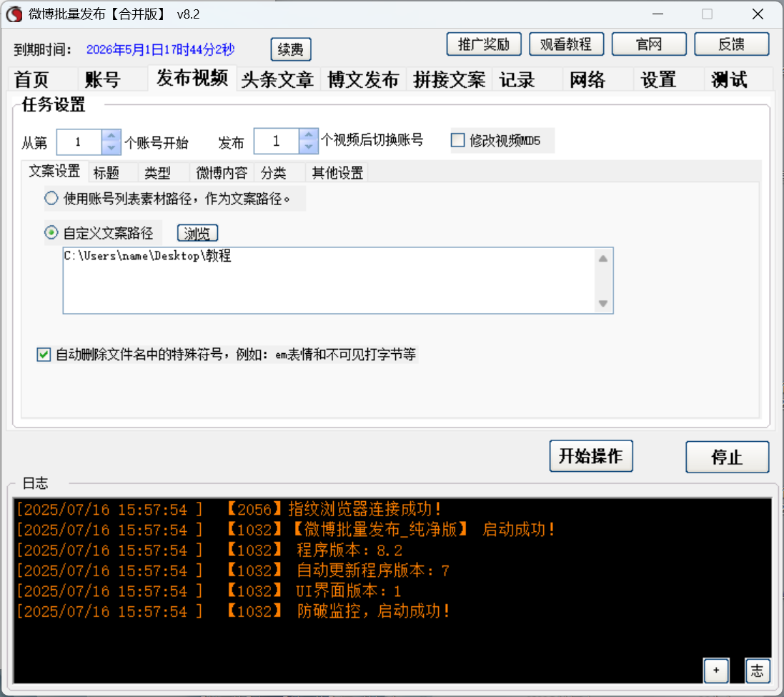The width and height of the screenshot is (784, 697).
Task: Close the application window
Action: point(758,14)
